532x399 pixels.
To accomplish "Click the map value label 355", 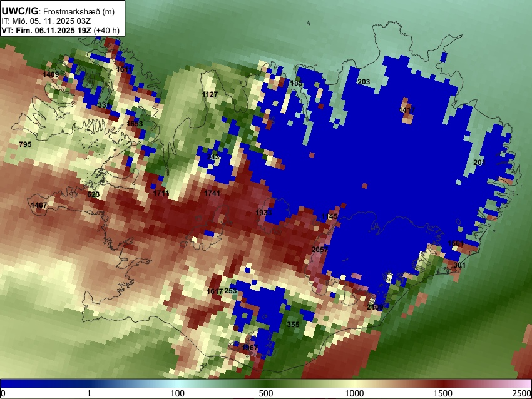I will (293, 325).
